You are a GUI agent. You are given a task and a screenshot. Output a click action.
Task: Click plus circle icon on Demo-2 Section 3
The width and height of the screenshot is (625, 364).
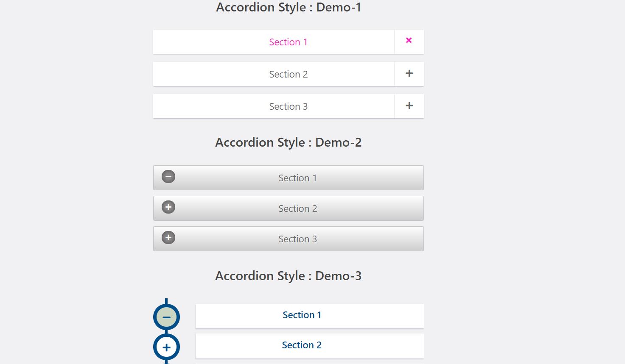168,238
